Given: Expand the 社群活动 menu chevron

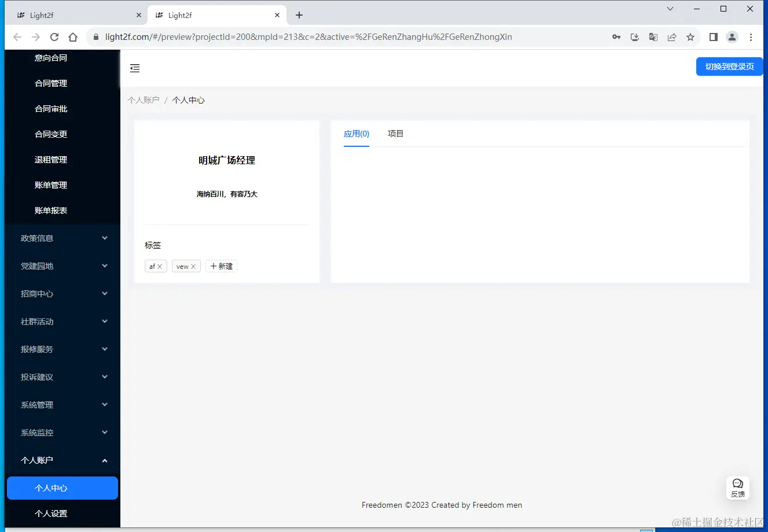Looking at the screenshot, I should click(x=105, y=321).
